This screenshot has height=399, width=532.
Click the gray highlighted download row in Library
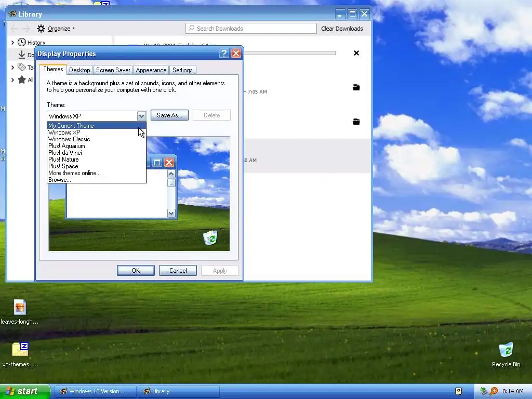tap(307, 156)
